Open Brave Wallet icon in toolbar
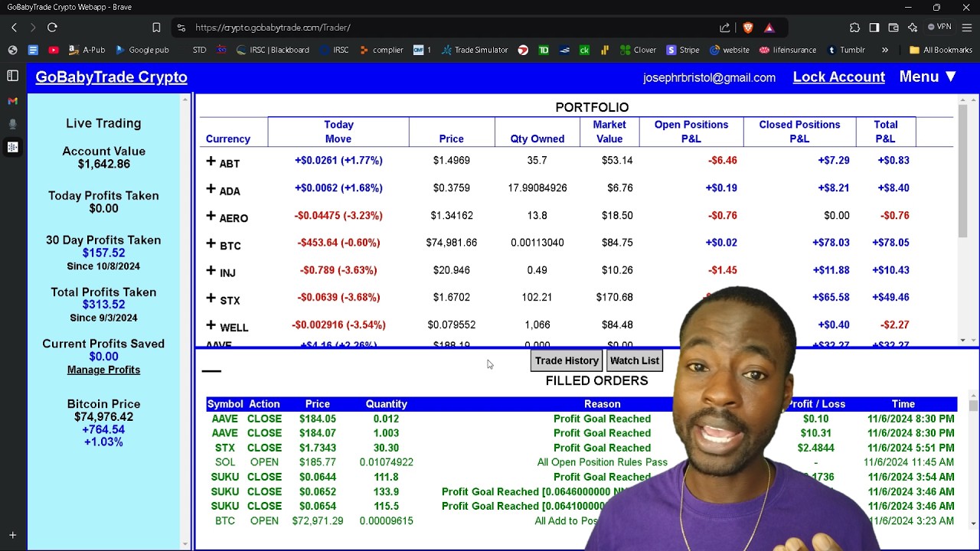The width and height of the screenshot is (980, 551). [893, 28]
